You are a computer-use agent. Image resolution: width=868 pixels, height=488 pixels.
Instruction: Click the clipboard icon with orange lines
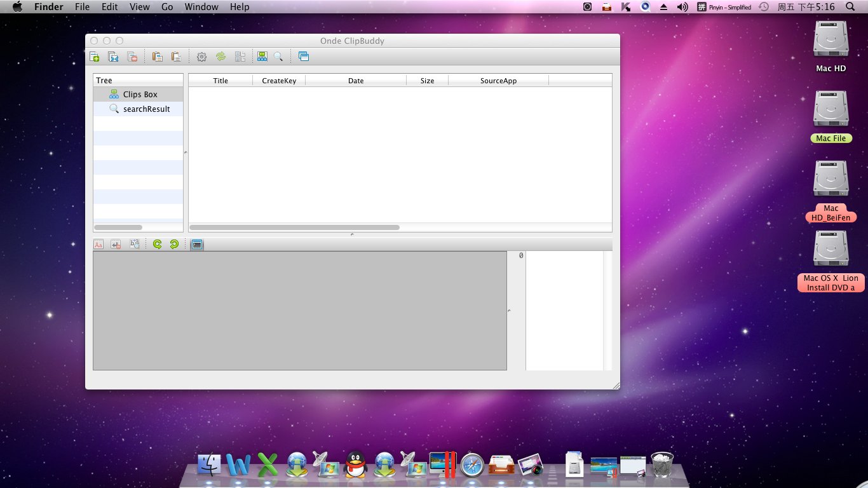click(x=157, y=57)
